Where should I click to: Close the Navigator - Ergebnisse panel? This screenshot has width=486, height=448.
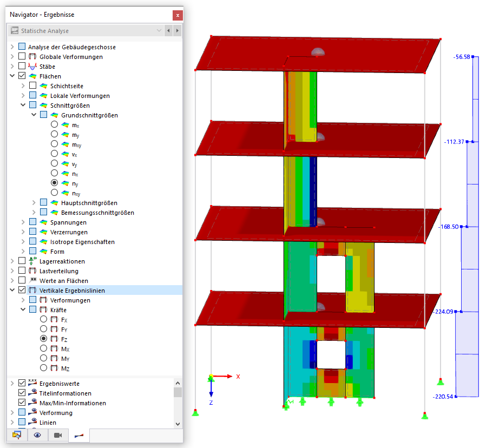point(178,15)
